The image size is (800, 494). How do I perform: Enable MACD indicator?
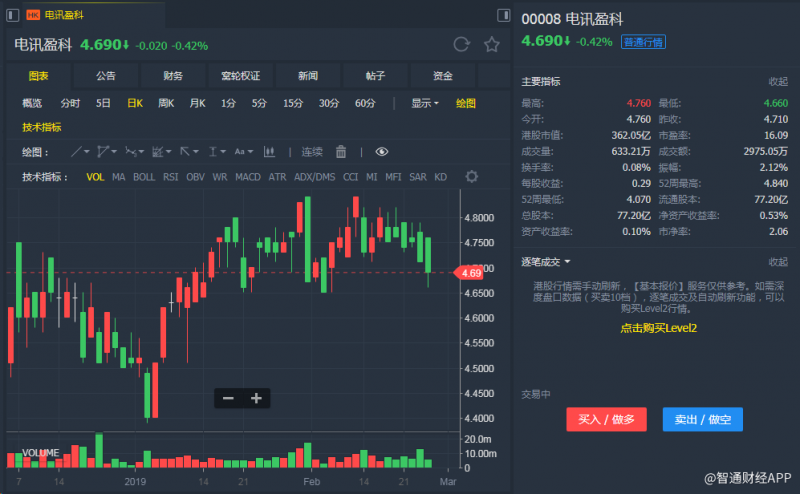tap(248, 177)
